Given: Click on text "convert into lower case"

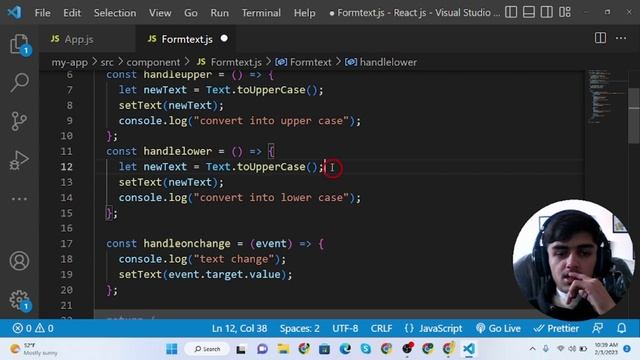Looking at the screenshot, I should click(271, 198).
